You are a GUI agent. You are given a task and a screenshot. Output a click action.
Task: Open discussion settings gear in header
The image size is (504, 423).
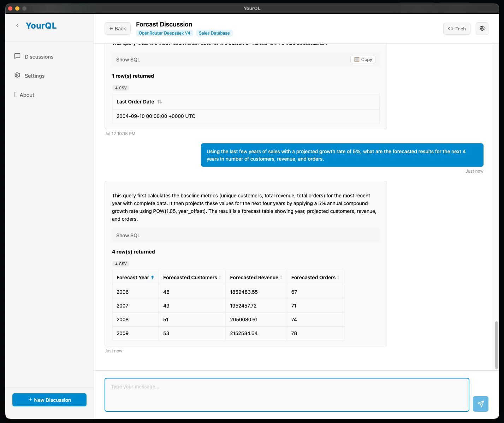click(x=482, y=29)
